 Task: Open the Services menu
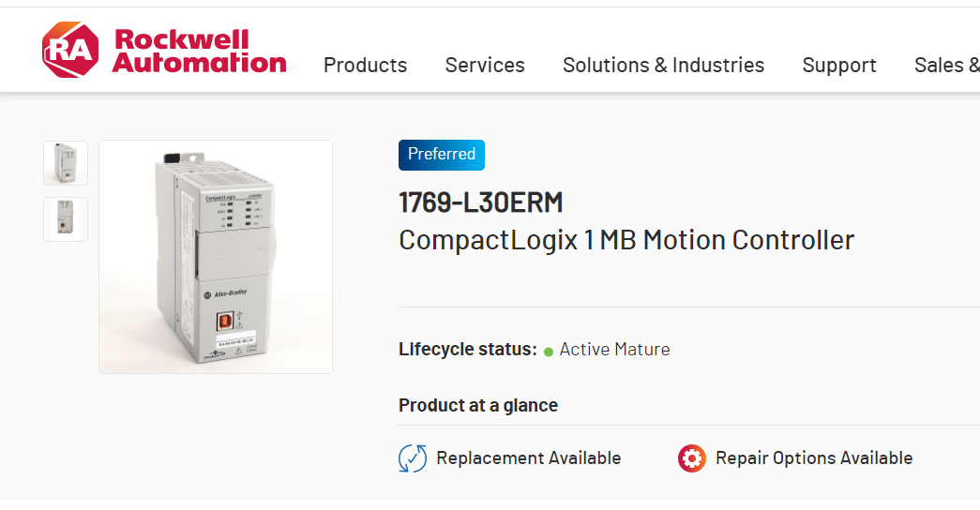485,65
